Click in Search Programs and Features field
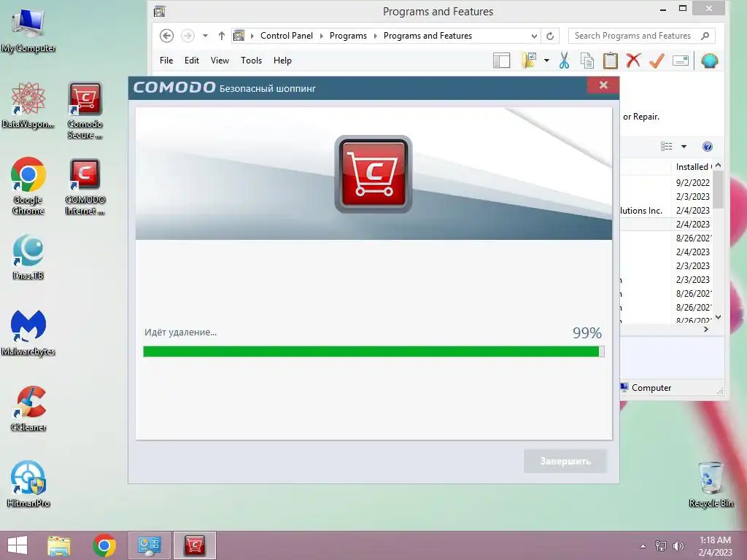 pyautogui.click(x=632, y=36)
